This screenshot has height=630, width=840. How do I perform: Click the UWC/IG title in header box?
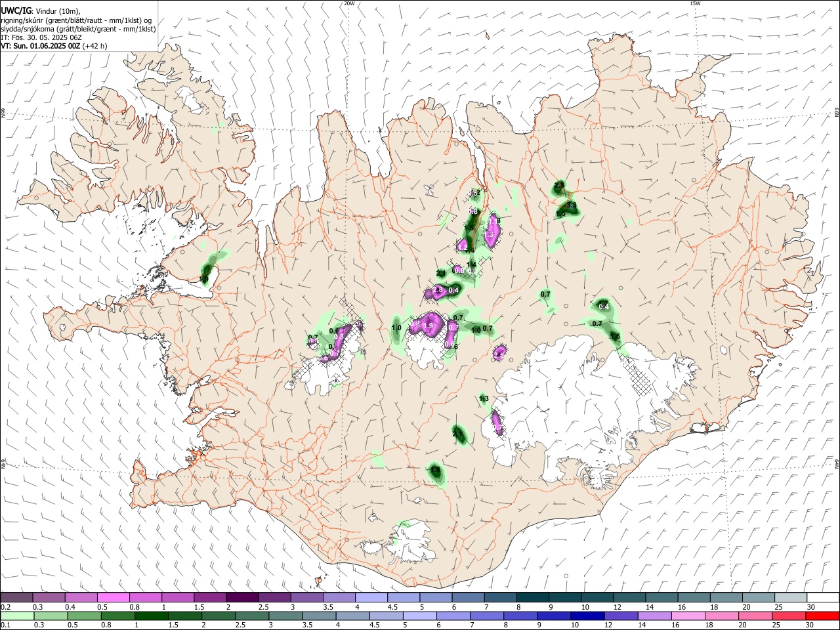[17, 10]
